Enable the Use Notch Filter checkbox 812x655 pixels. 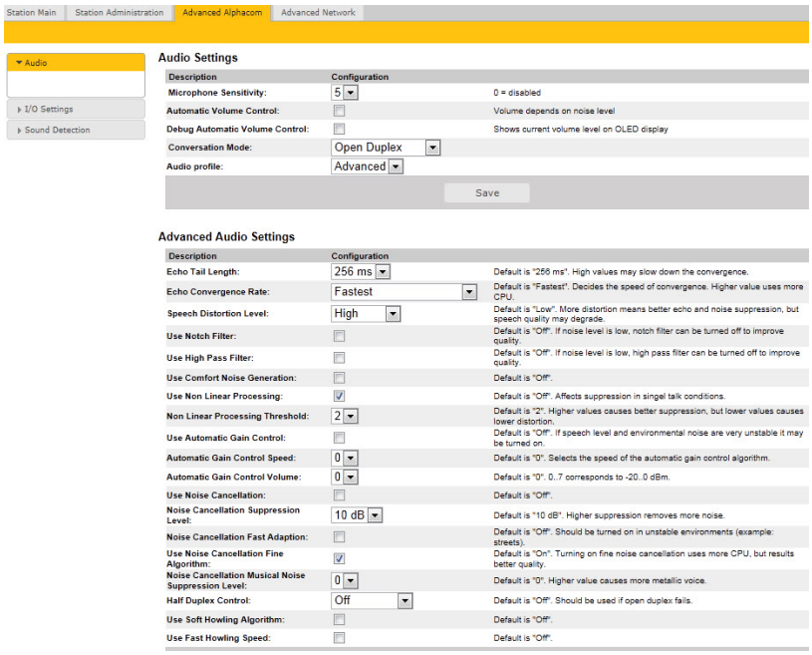pyautogui.click(x=338, y=337)
